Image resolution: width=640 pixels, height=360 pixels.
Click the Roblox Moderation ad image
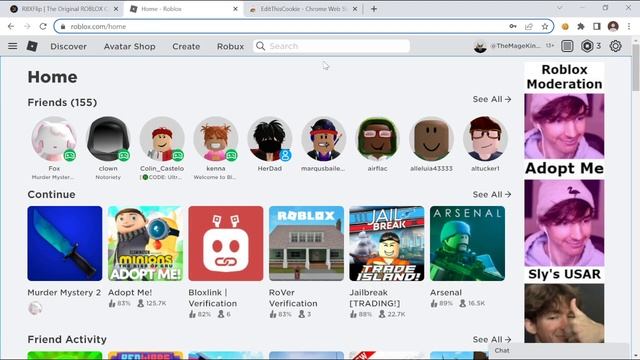tap(564, 126)
